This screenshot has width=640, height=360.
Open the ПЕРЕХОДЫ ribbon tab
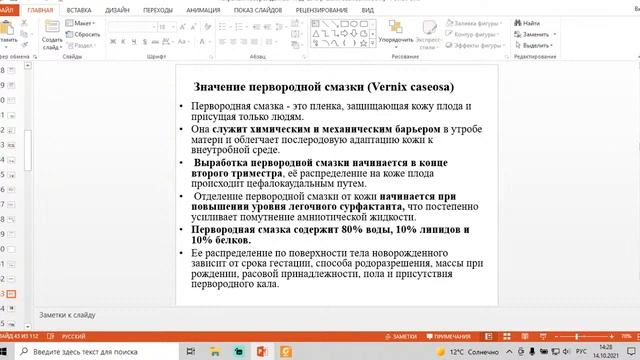pos(158,10)
